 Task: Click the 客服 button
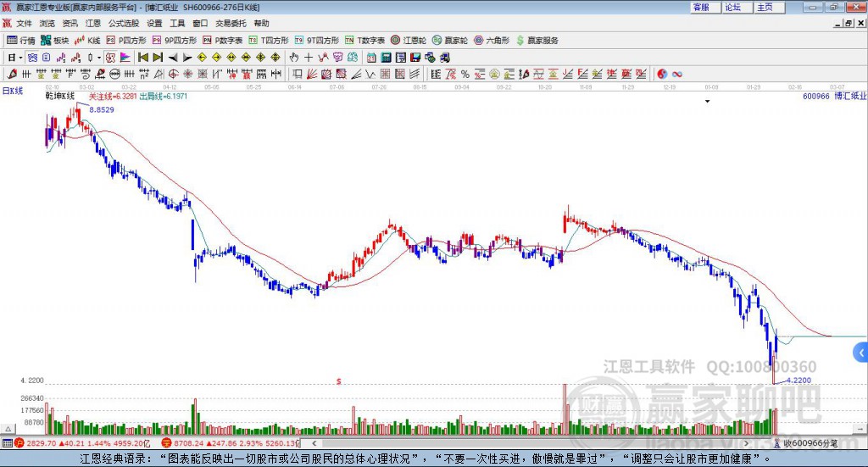click(705, 7)
